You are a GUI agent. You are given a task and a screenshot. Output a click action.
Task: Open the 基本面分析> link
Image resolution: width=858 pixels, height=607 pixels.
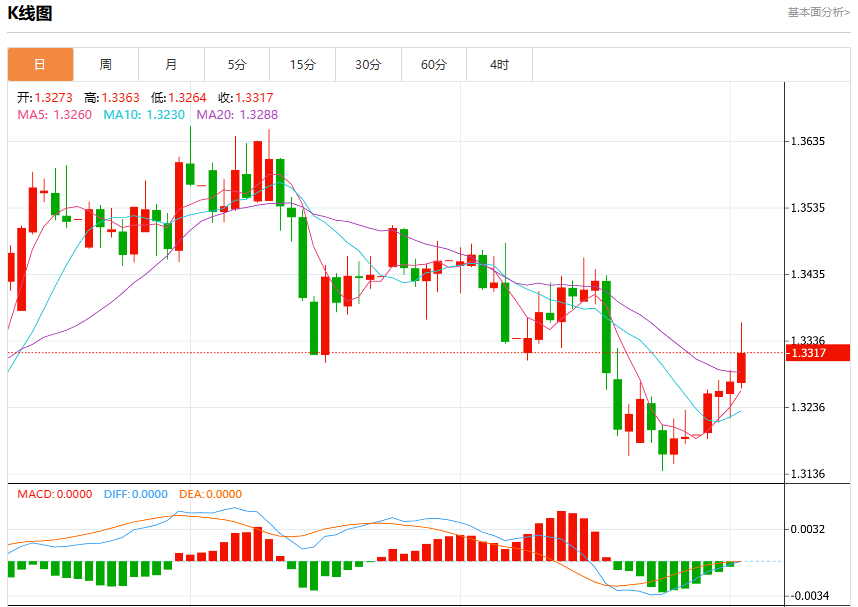(x=819, y=12)
